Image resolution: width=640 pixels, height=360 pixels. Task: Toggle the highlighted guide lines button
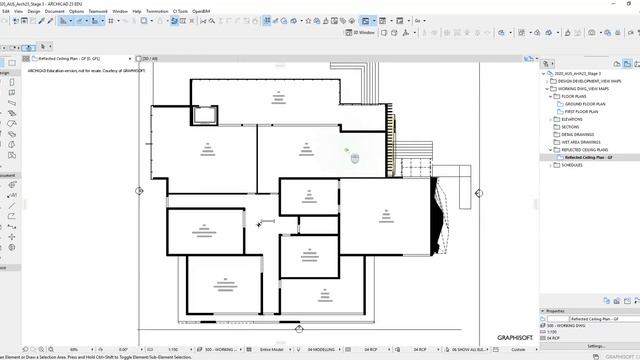click(x=63, y=21)
